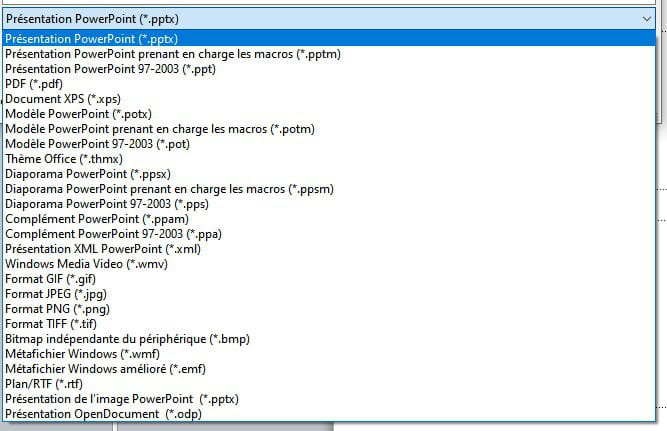Choose macro-enabled presentation (*.pptm)
Viewport: 667px width, 431px height.
pos(329,54)
